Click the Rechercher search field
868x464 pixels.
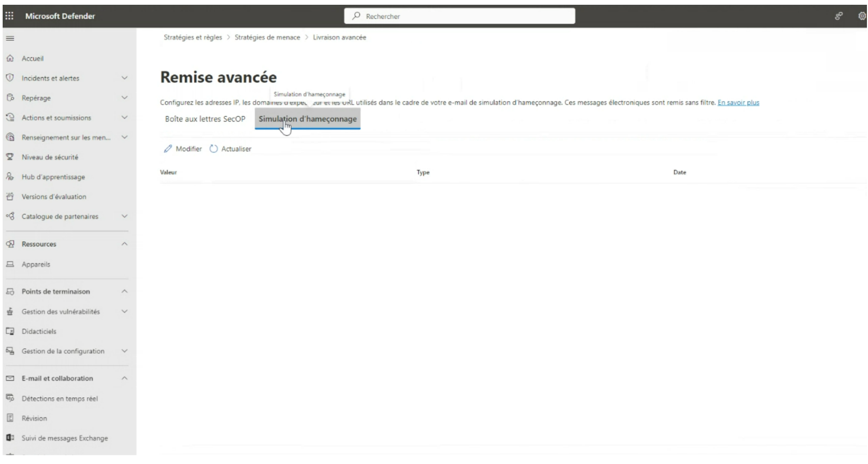tap(459, 16)
